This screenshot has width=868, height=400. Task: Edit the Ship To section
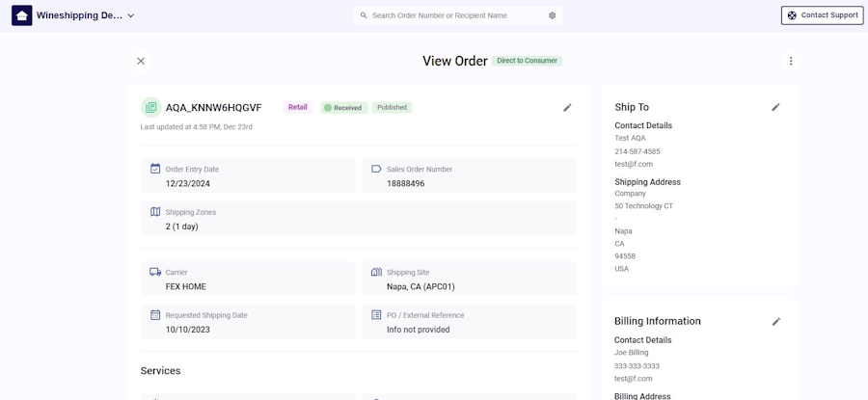tap(776, 107)
